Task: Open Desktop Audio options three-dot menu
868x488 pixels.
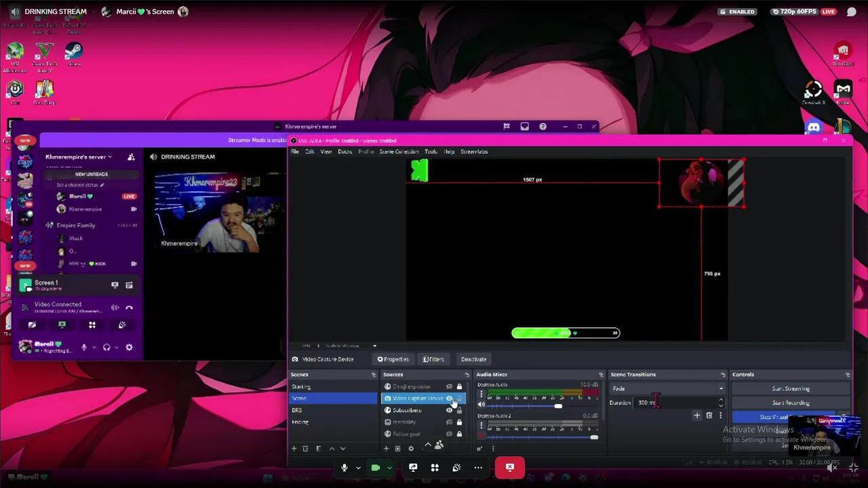Action: pos(481,394)
